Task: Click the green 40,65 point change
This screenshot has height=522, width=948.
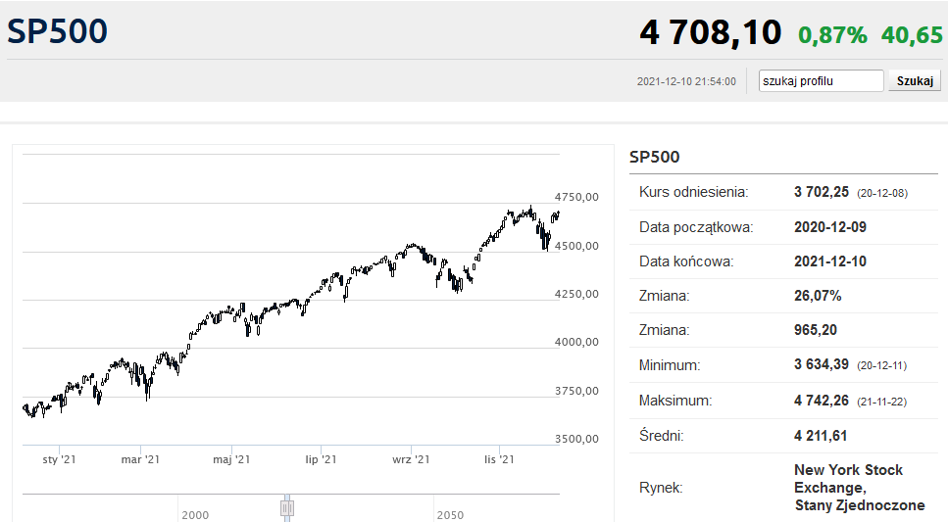Action: 911,35
